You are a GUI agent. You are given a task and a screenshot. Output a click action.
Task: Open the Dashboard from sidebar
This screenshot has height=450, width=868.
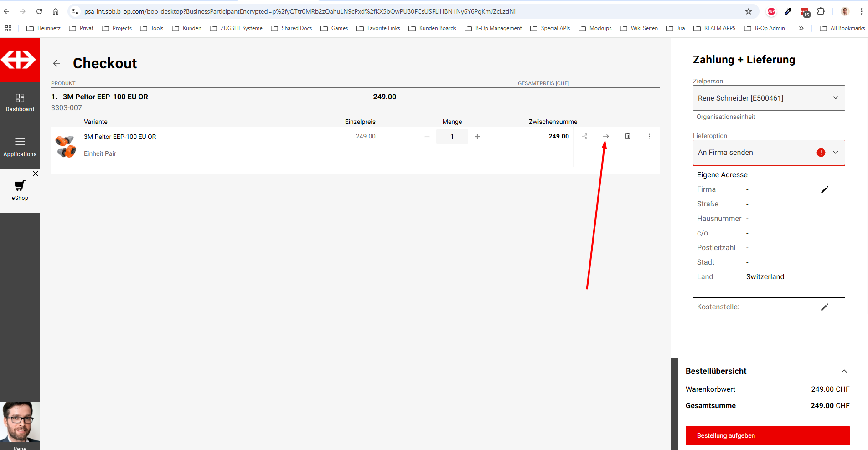pyautogui.click(x=20, y=102)
